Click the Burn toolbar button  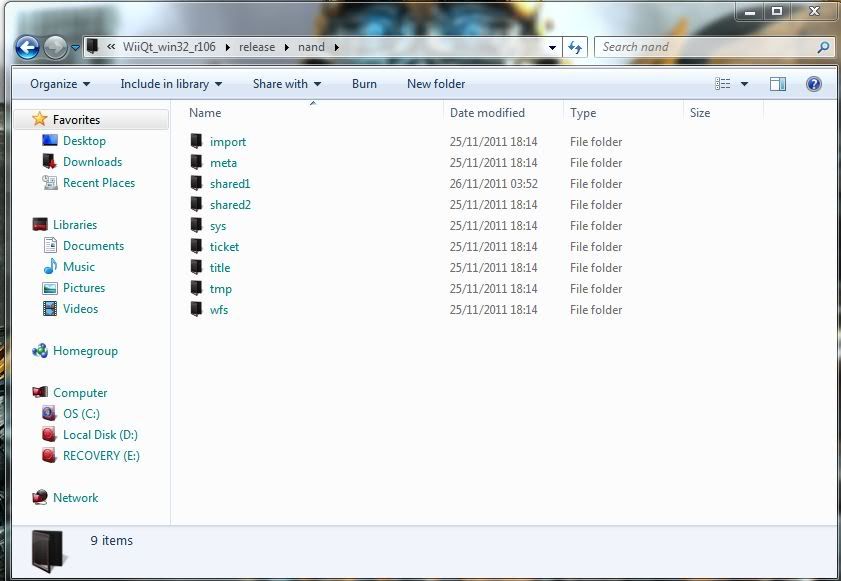pos(364,84)
